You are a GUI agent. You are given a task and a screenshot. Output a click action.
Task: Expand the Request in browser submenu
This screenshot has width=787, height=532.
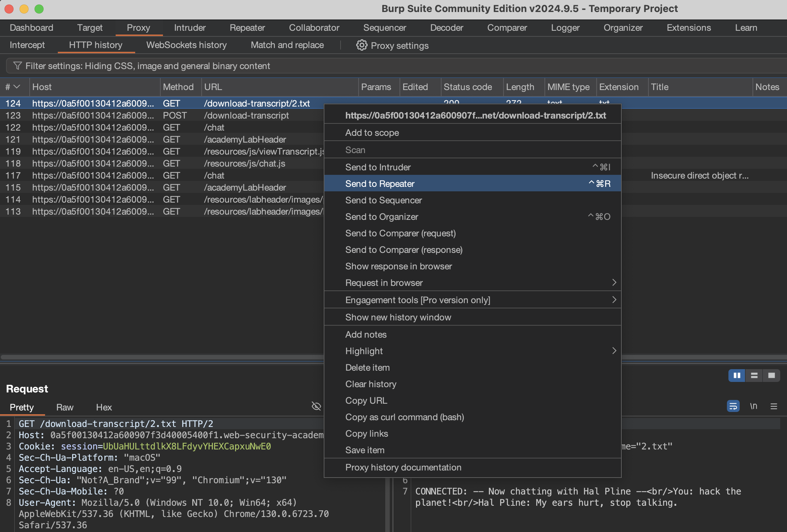coord(614,283)
